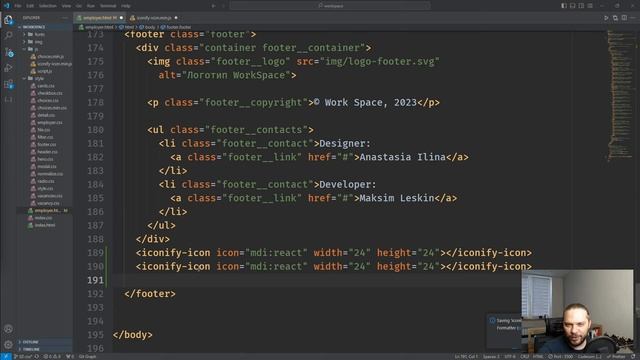
Task: Open the Selection menu
Action: pos(48,6)
